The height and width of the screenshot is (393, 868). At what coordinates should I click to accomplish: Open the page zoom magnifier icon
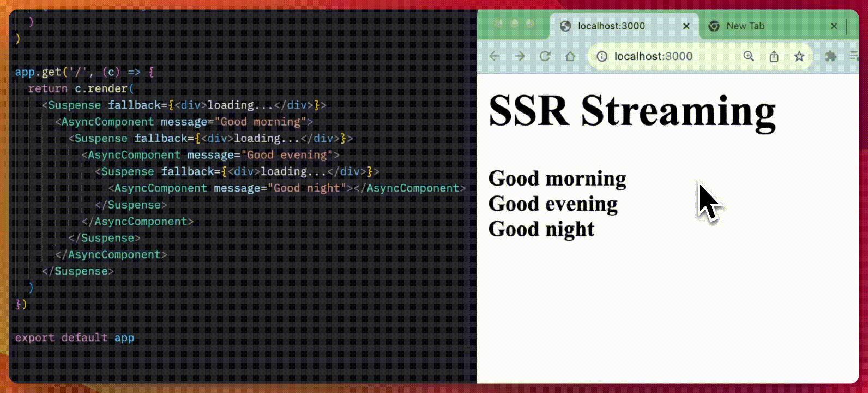click(x=749, y=56)
